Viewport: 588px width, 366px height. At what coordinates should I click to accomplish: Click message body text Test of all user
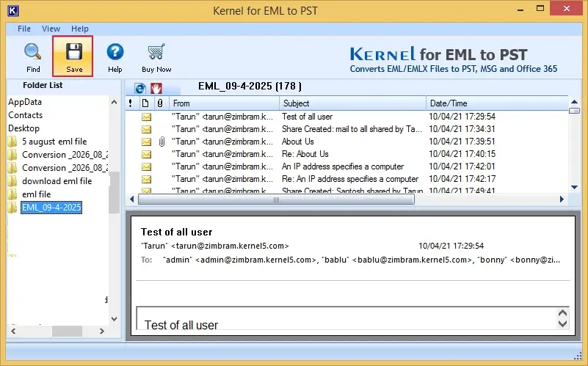tap(181, 325)
